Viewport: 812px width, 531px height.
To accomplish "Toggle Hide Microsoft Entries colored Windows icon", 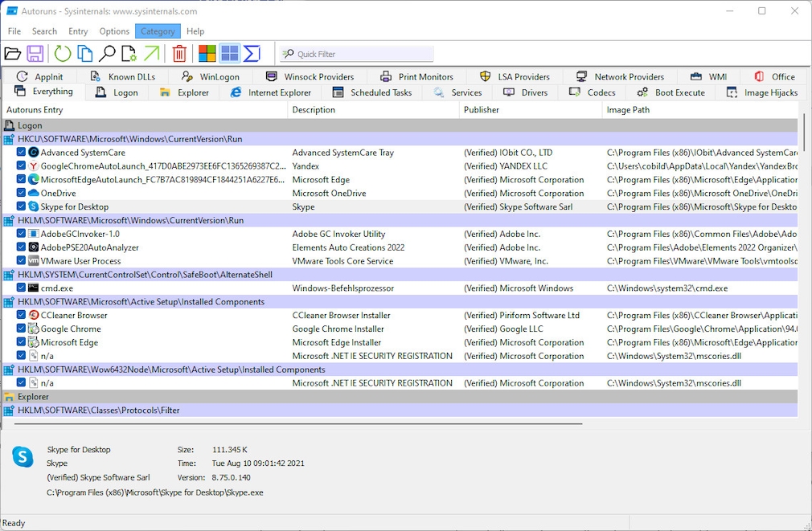I will coord(206,53).
